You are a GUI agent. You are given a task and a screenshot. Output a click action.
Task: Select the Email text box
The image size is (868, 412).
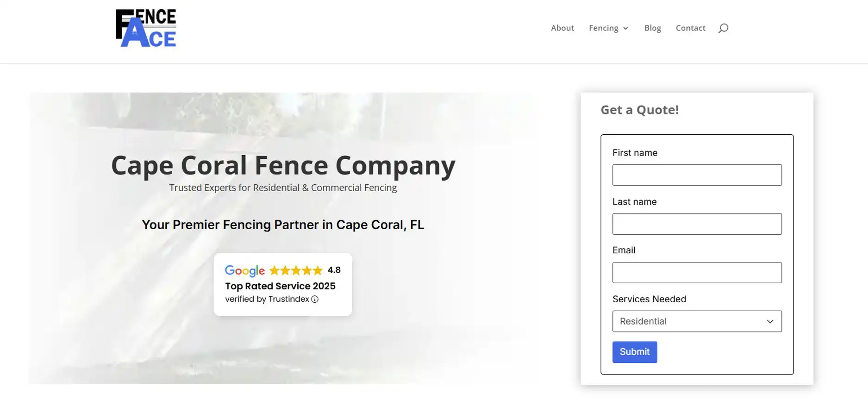pos(697,273)
